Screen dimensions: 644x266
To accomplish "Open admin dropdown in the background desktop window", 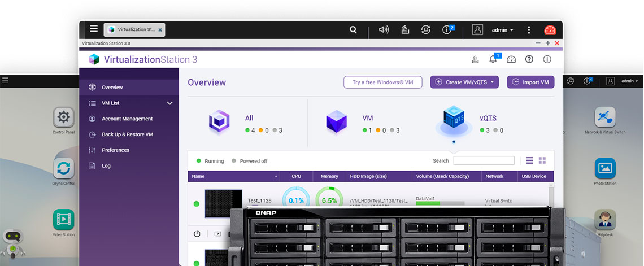I will [630, 81].
